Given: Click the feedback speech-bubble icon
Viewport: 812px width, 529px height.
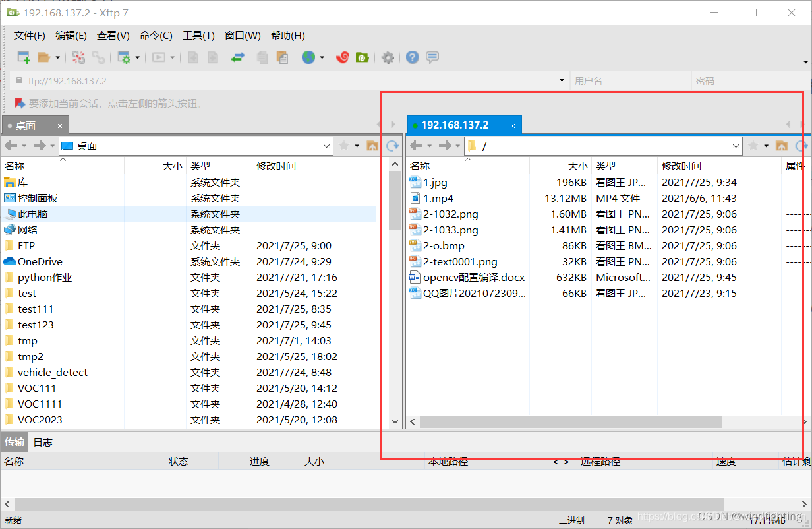Looking at the screenshot, I should click(432, 57).
